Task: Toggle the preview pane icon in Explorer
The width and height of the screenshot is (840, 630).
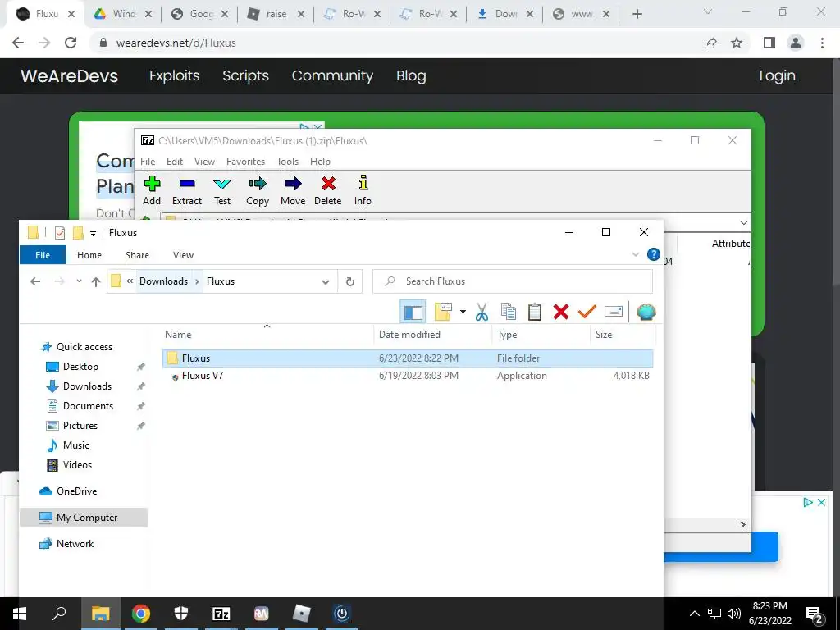Action: tap(413, 312)
